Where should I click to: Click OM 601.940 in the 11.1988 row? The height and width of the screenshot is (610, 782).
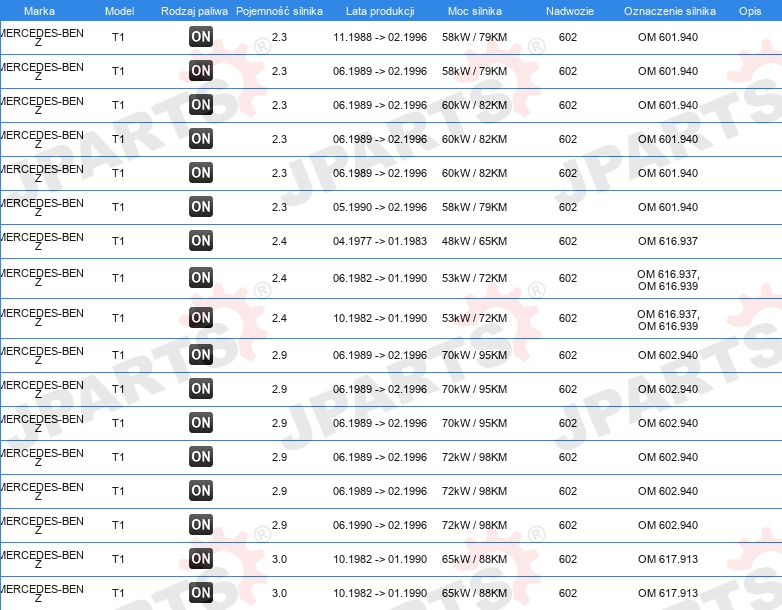(668, 37)
